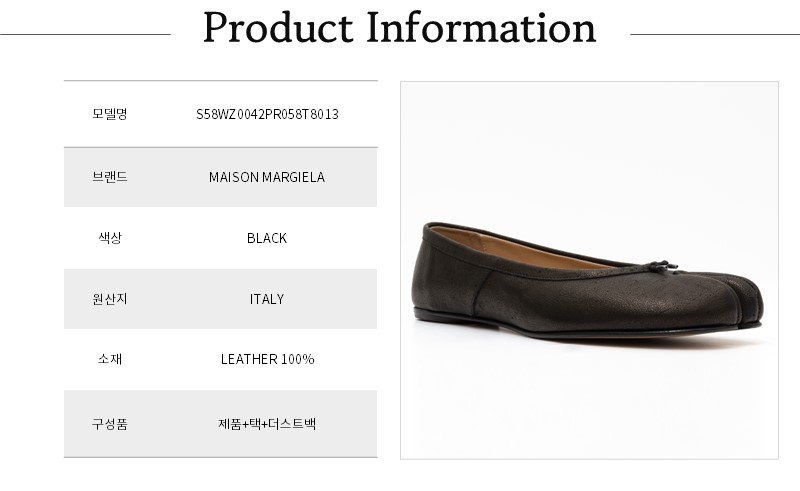Click the MAISON MARGIELA brand value
The image size is (800, 491).
pos(267,177)
